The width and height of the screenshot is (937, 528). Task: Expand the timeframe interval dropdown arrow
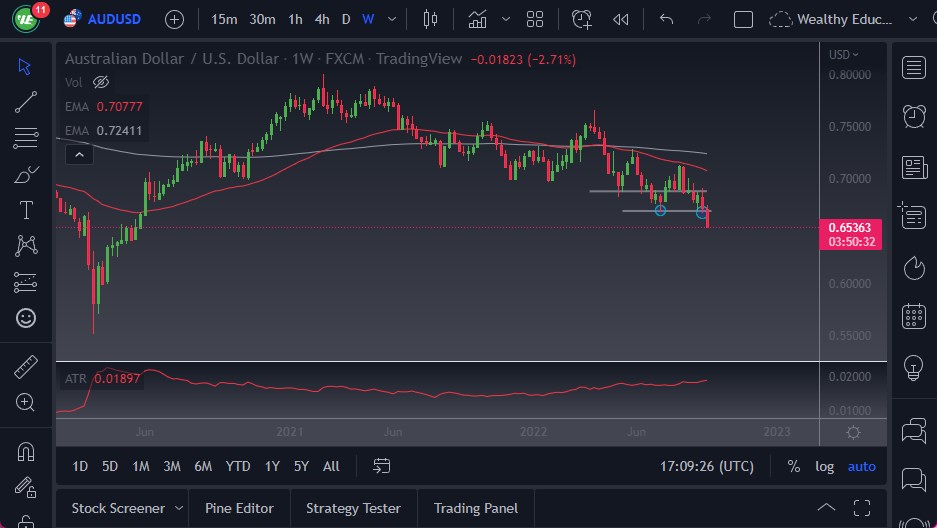(391, 19)
